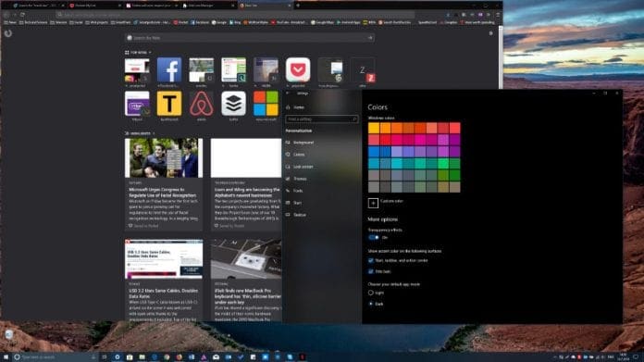Viewport: 644px width, 362px height.
Task: Uncheck the Title bars checkbox
Action: click(370, 271)
